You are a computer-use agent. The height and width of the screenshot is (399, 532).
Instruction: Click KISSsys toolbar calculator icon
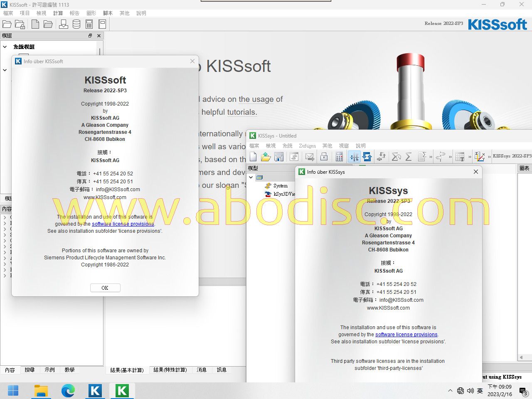pyautogui.click(x=340, y=157)
